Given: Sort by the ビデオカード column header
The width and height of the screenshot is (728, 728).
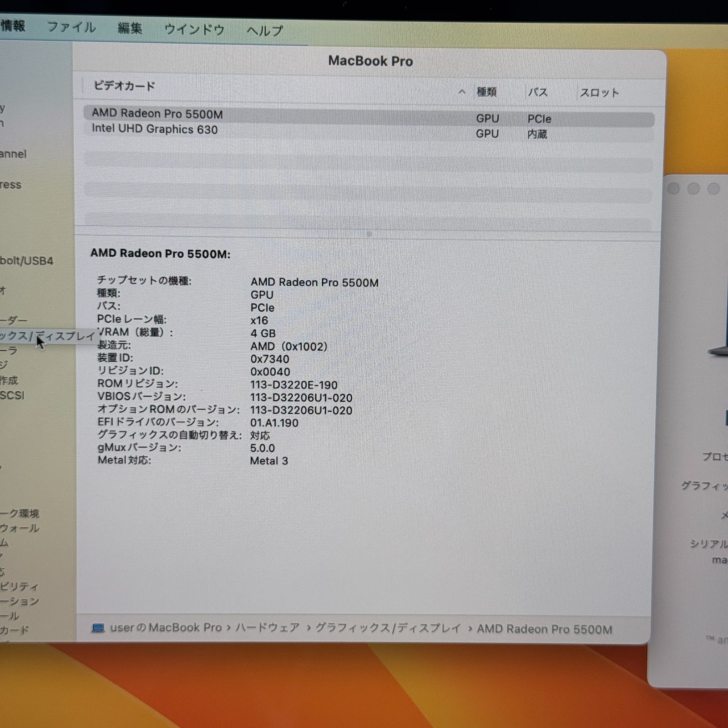Looking at the screenshot, I should [x=124, y=86].
